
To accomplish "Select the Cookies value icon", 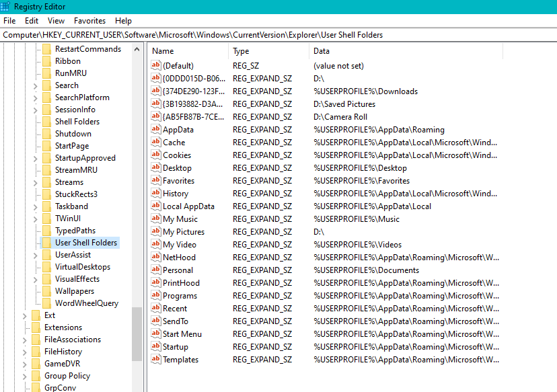I will point(155,155).
